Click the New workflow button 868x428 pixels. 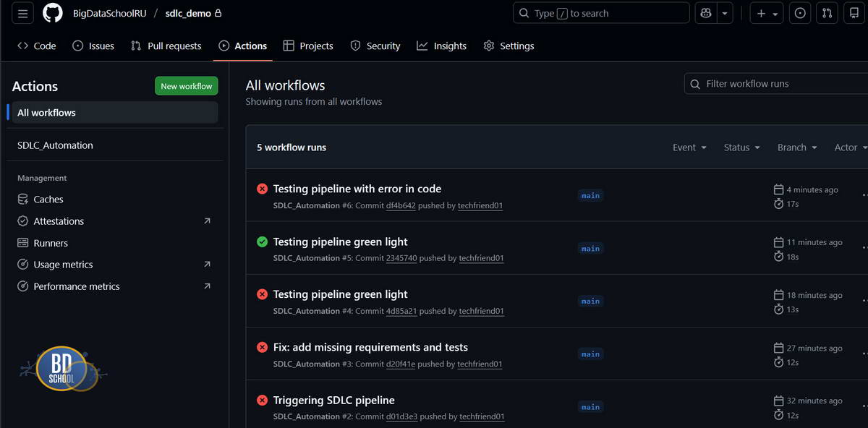(x=186, y=85)
